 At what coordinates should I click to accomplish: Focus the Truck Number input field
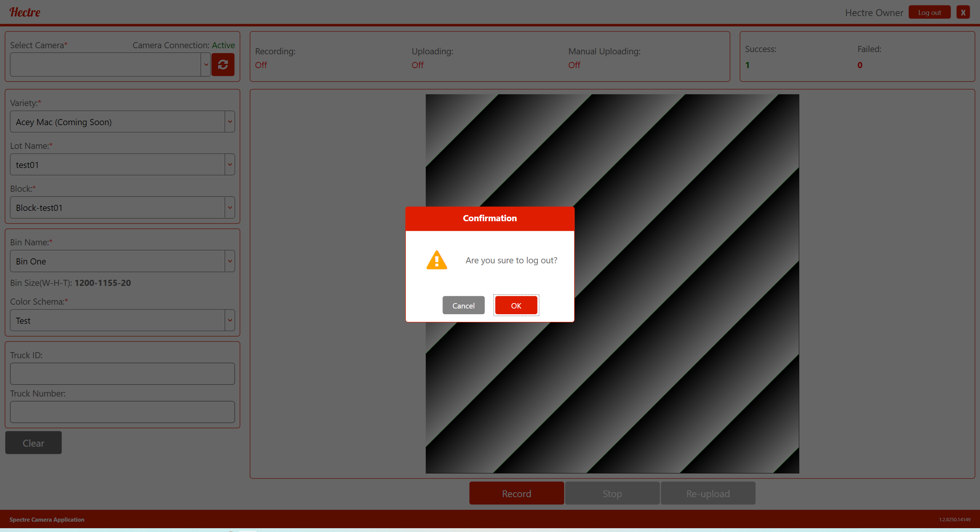coord(122,412)
